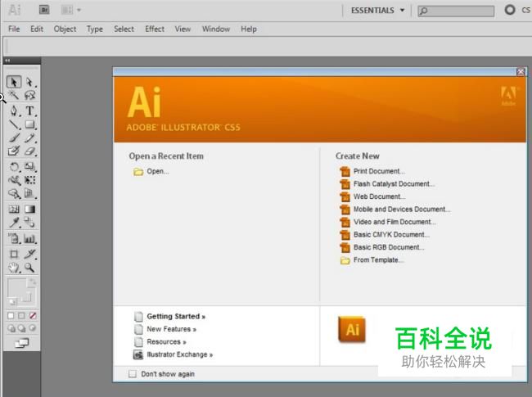Open the Edit menu
Image resolution: width=532 pixels, height=397 pixels.
click(x=37, y=29)
